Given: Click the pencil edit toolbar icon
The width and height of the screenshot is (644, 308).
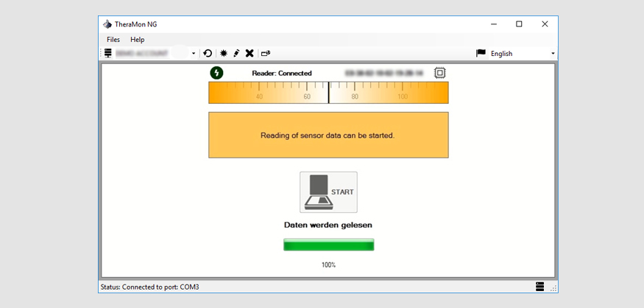Looking at the screenshot, I should [236, 53].
